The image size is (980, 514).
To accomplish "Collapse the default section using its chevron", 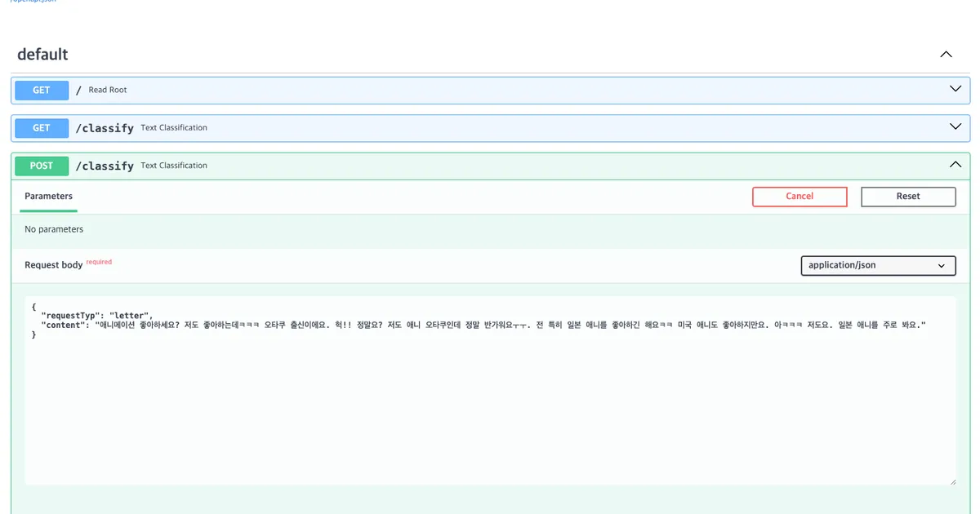I will coord(946,55).
